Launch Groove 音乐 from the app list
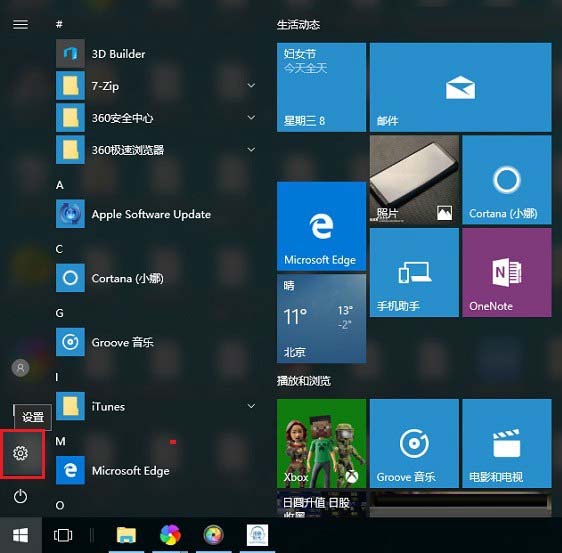This screenshot has width=562, height=553. [156, 342]
